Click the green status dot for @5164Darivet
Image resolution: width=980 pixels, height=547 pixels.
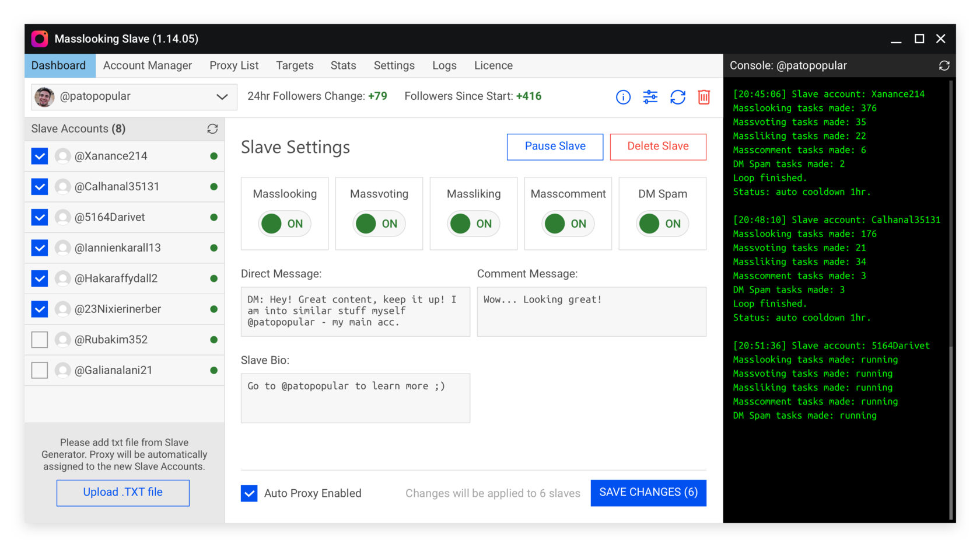(214, 218)
